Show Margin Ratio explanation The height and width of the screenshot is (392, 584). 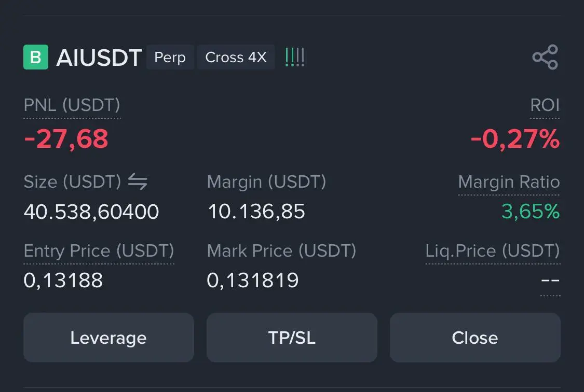click(x=509, y=182)
